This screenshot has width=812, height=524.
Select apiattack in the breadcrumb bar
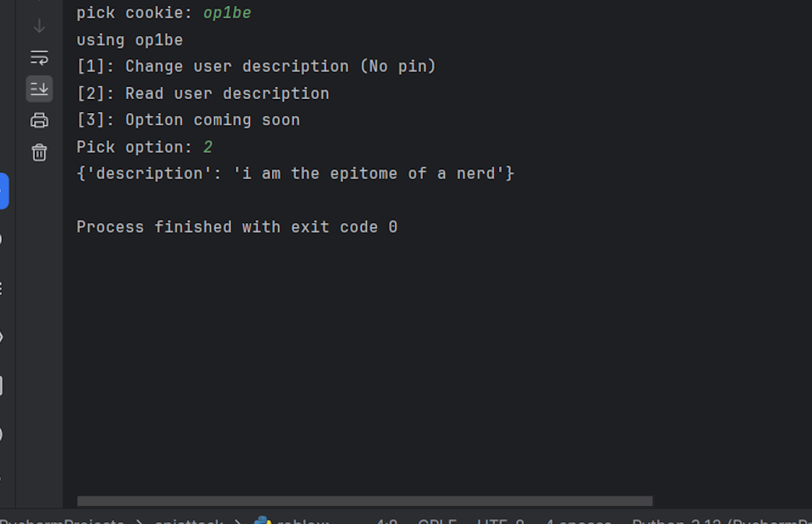189,521
